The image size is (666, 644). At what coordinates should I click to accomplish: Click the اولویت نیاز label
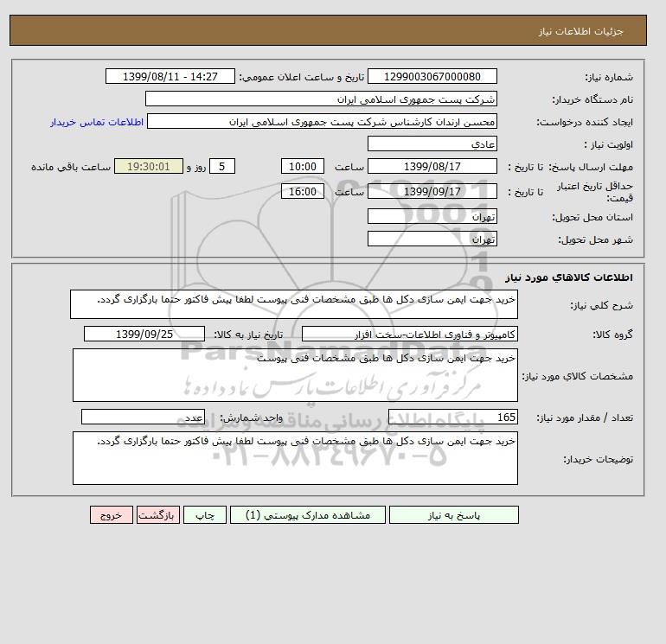609,144
